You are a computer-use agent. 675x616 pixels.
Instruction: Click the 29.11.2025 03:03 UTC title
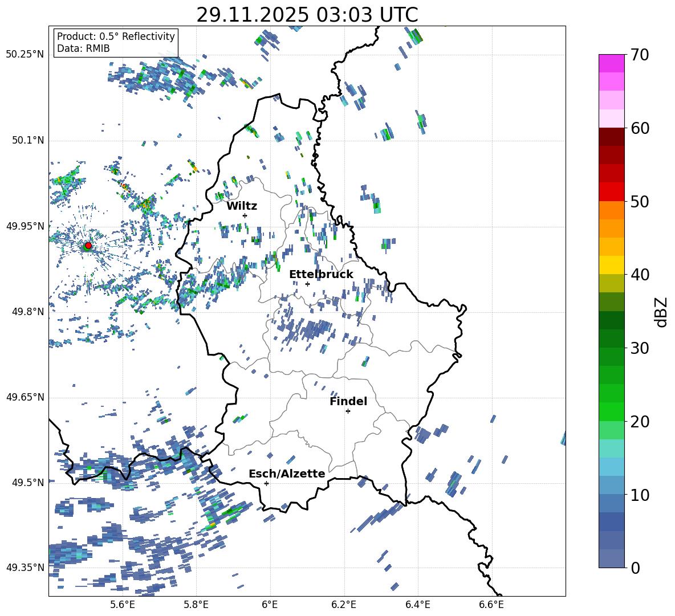coord(307,15)
